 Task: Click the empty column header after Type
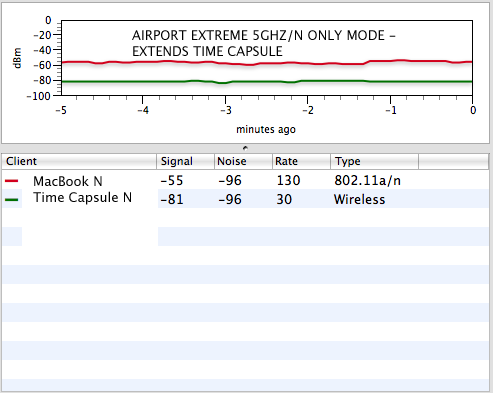pos(454,161)
